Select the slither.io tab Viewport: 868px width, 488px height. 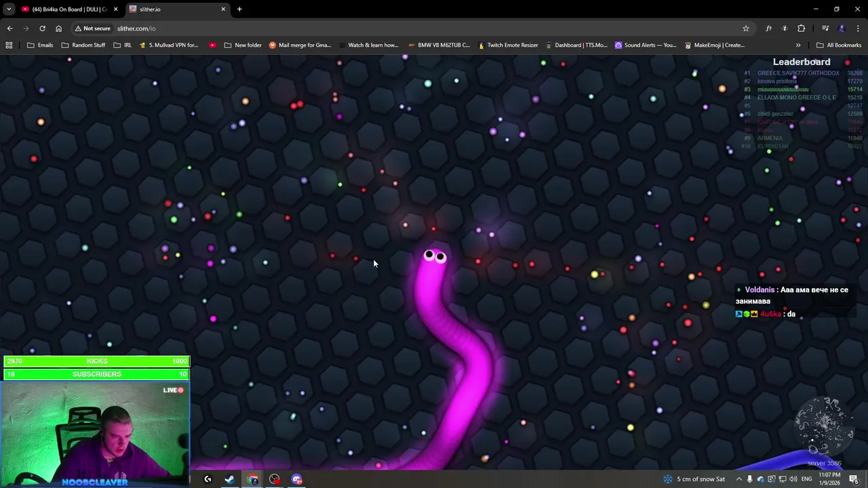[x=176, y=9]
